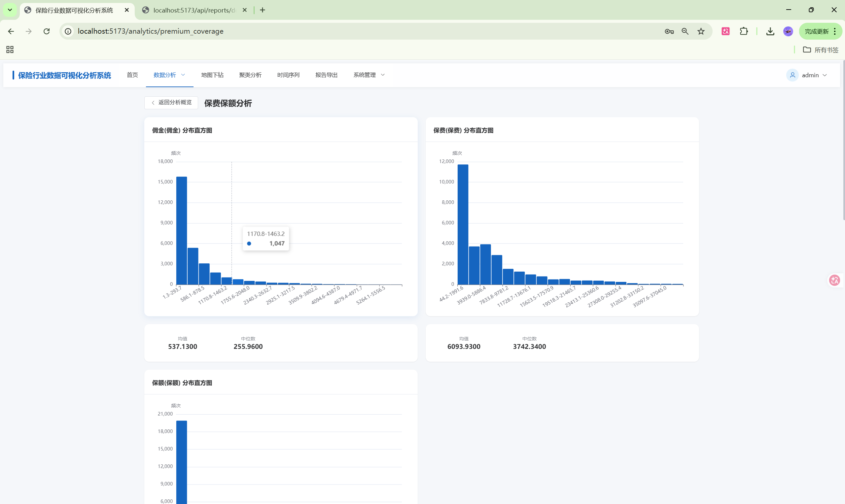Open the apps grid icon in bookmarks bar
Viewport: 845px width, 504px height.
[x=10, y=50]
